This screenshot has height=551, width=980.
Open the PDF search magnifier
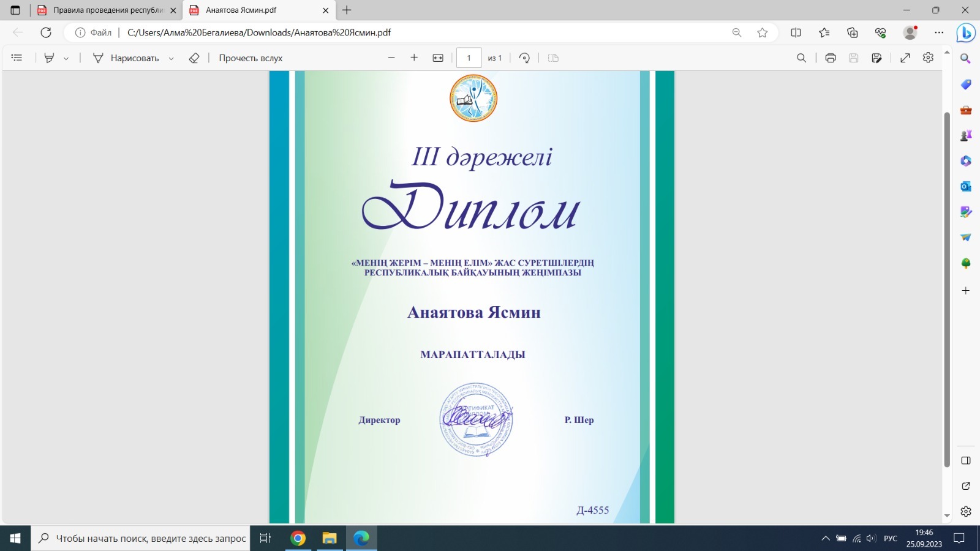point(801,58)
